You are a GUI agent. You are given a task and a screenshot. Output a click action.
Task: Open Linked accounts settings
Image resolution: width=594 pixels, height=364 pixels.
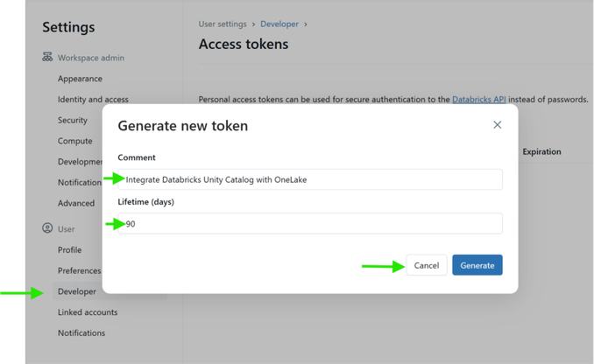tap(88, 312)
